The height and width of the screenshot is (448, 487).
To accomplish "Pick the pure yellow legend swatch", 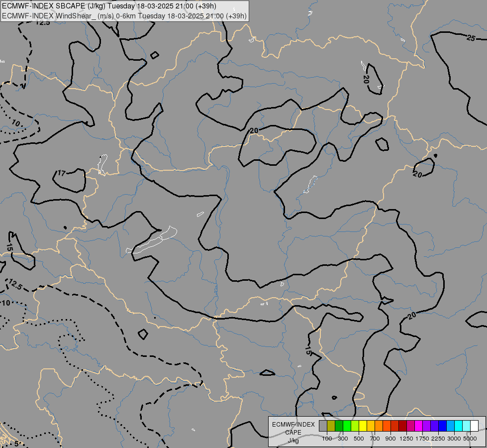I will 363,426.
